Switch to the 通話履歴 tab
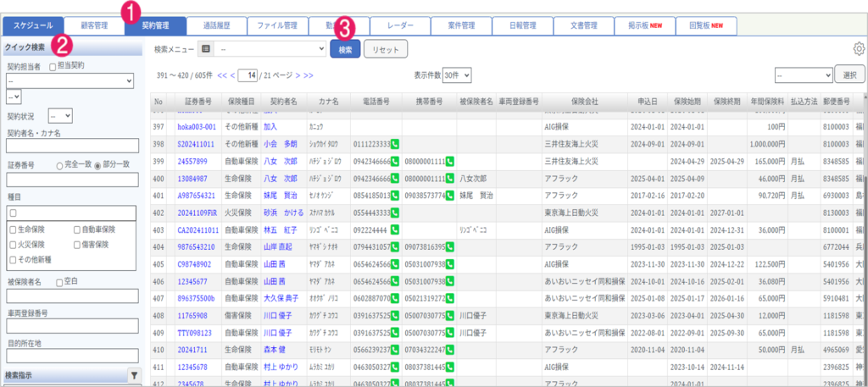The image size is (868, 387). 217,25
